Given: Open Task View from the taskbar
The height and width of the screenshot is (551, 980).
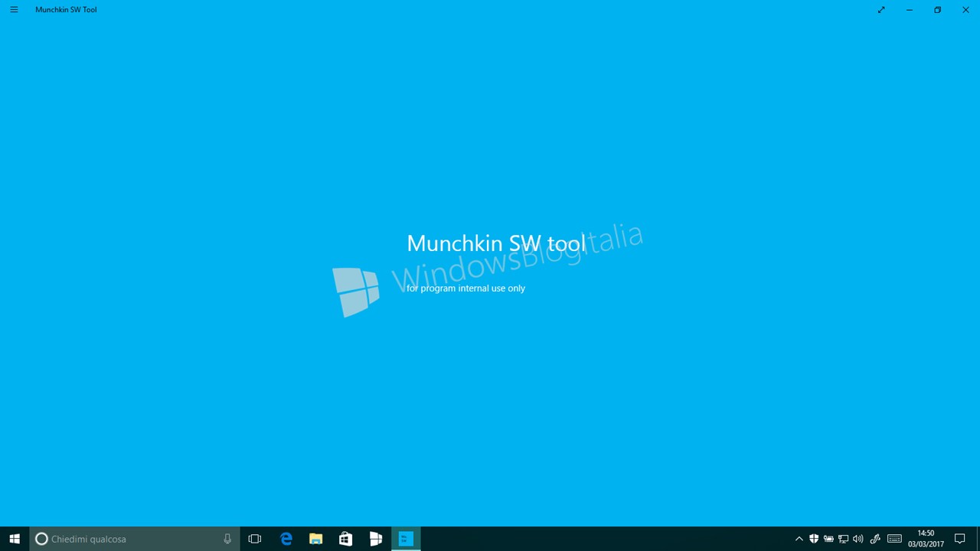Looking at the screenshot, I should (255, 539).
